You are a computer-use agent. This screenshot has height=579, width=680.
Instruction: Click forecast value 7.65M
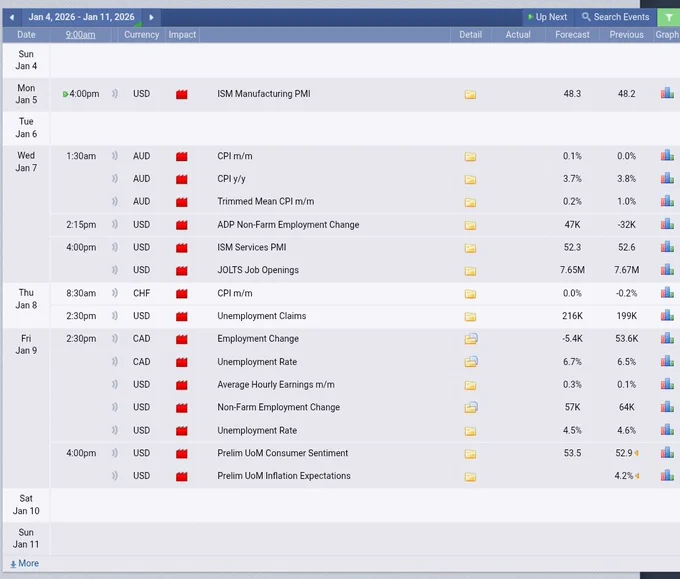[572, 270]
